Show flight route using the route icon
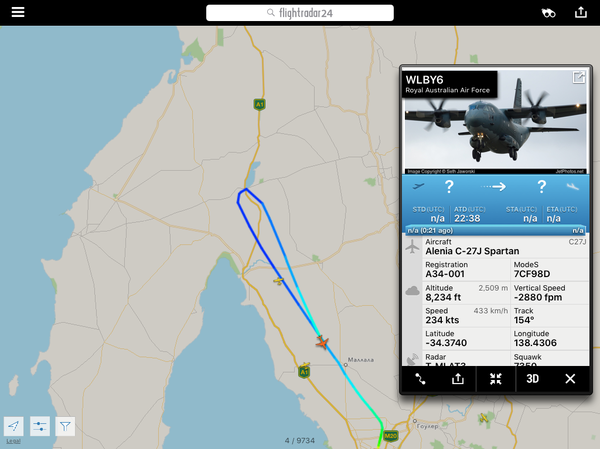The image size is (600, 449). click(x=420, y=379)
